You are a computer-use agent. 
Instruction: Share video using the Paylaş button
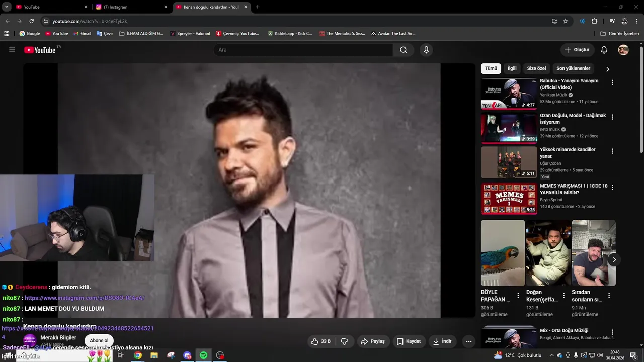[373, 341]
